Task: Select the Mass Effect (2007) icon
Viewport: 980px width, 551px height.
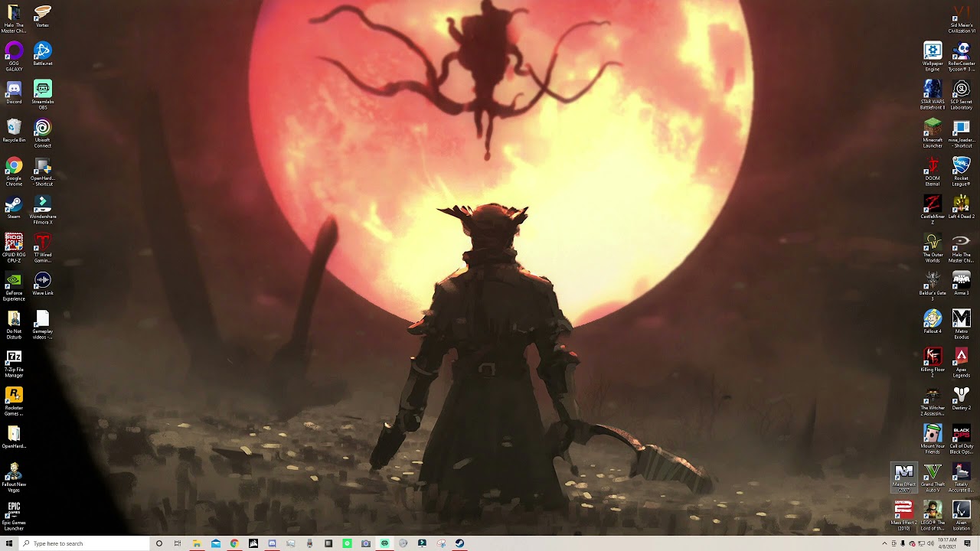Action: pyautogui.click(x=904, y=478)
